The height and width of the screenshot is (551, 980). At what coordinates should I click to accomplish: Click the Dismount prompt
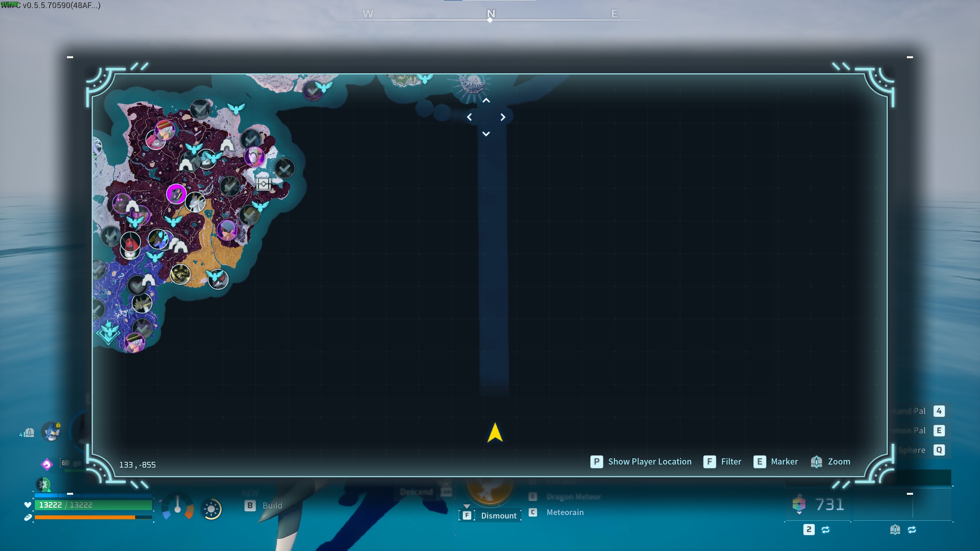pos(490,515)
